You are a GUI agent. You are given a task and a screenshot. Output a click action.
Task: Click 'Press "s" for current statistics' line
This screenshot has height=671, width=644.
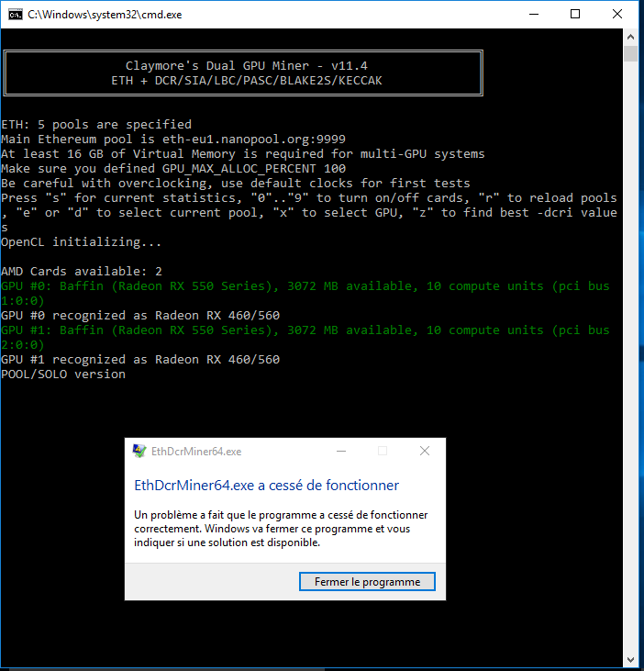click(309, 212)
